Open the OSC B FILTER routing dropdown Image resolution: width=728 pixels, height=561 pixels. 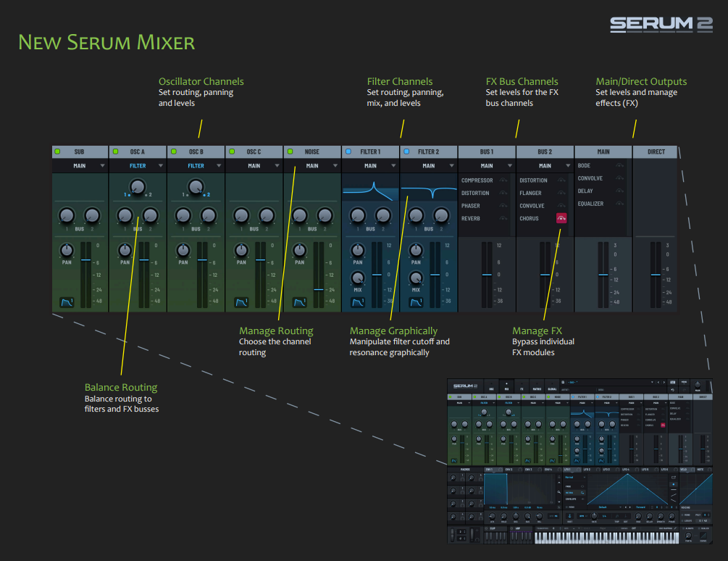tap(196, 166)
